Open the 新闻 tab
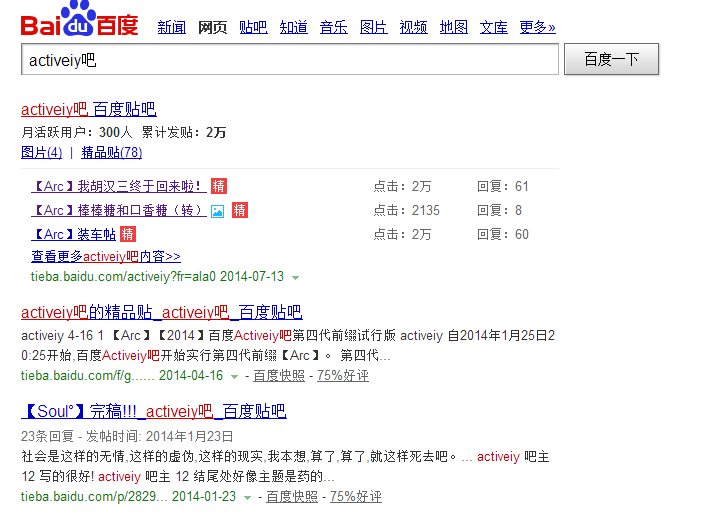The height and width of the screenshot is (514, 715). pos(172,27)
